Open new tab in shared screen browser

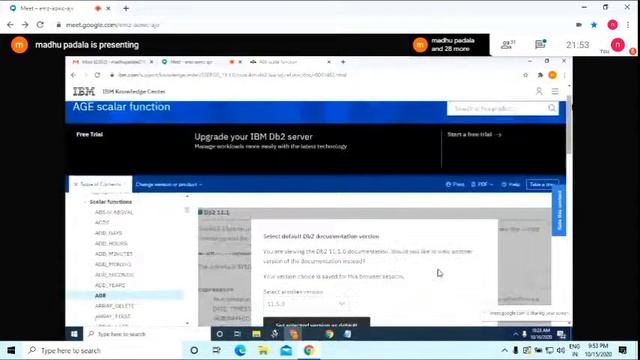coord(343,62)
